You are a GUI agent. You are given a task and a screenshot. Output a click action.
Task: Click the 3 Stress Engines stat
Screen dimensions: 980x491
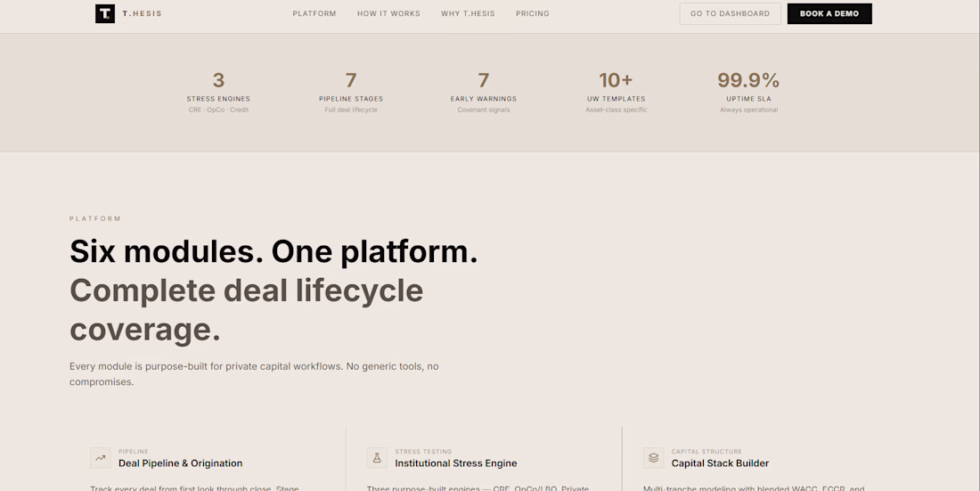click(x=218, y=92)
